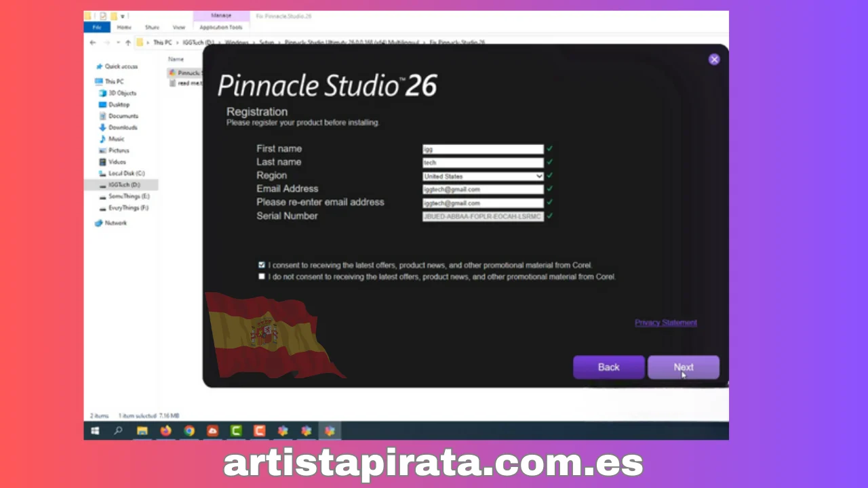Open Desktop in navigation pane
Image resolution: width=868 pixels, height=488 pixels.
coord(114,104)
